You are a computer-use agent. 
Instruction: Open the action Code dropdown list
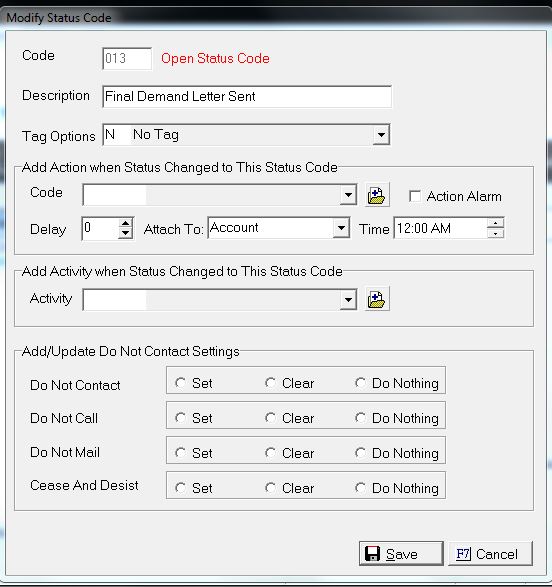(348, 195)
